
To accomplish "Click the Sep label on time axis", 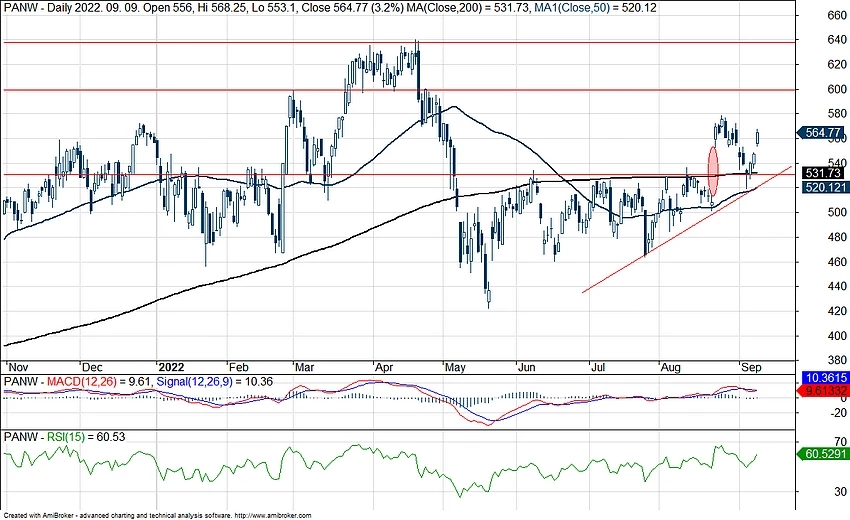I will [751, 367].
